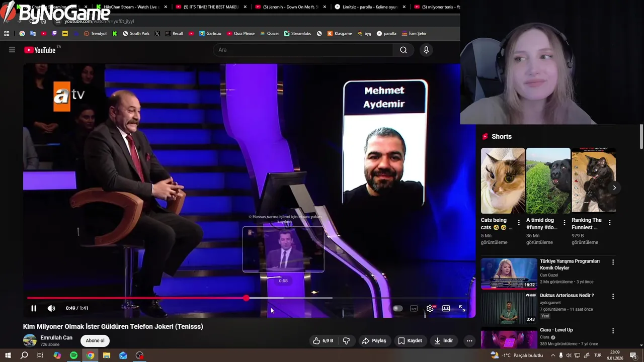This screenshot has width=644, height=362.
Task: Save the video with Kaydet
Action: click(410, 340)
